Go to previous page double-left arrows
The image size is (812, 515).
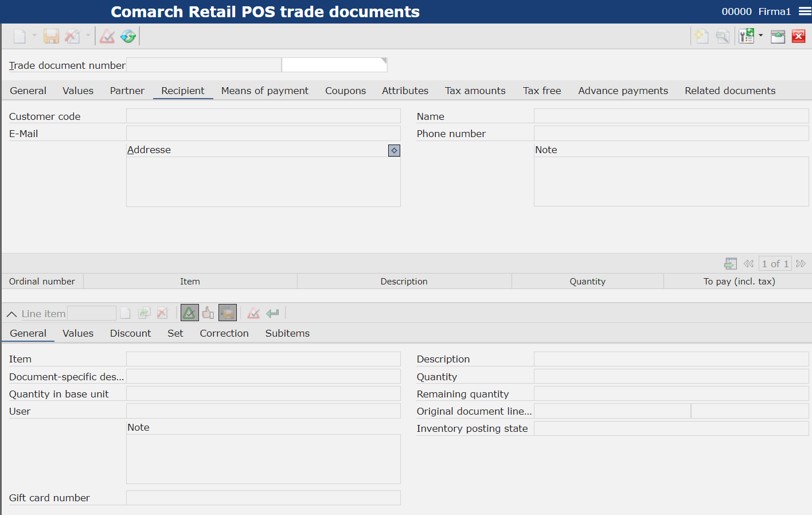(x=748, y=264)
